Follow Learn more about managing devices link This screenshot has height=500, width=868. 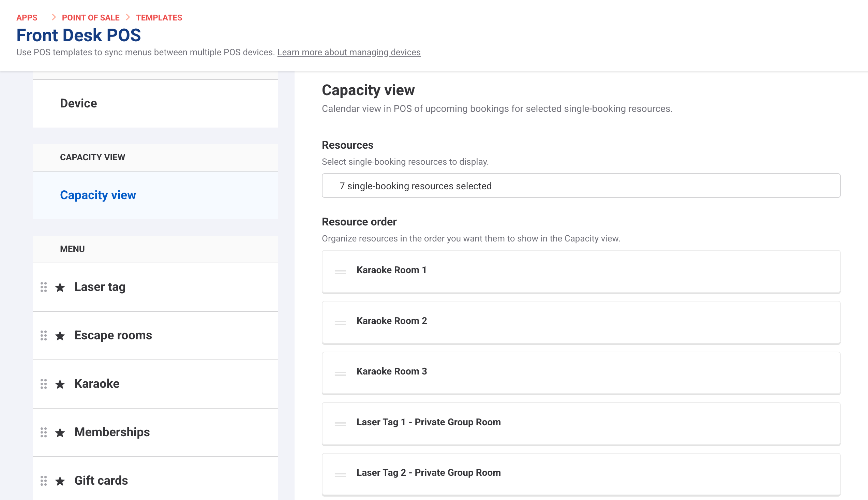(349, 52)
